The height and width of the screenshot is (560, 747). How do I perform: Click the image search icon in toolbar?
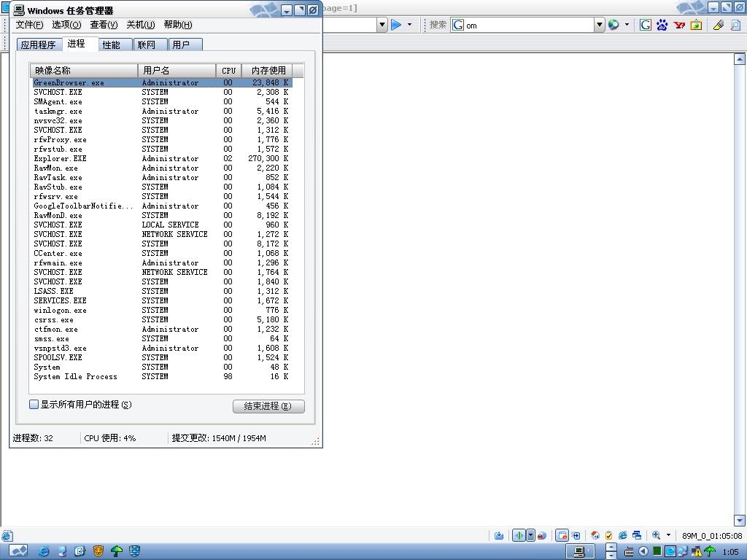pos(696,25)
